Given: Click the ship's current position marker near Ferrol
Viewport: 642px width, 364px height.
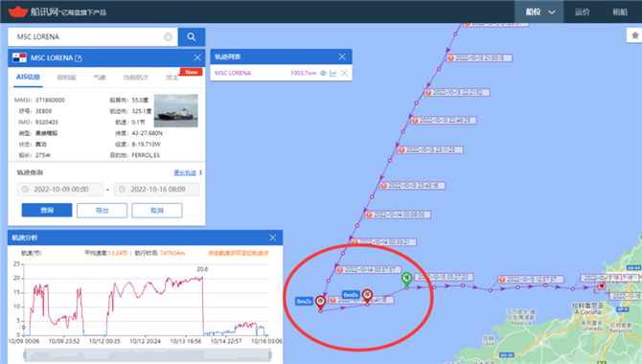Looking at the screenshot, I should [x=601, y=285].
